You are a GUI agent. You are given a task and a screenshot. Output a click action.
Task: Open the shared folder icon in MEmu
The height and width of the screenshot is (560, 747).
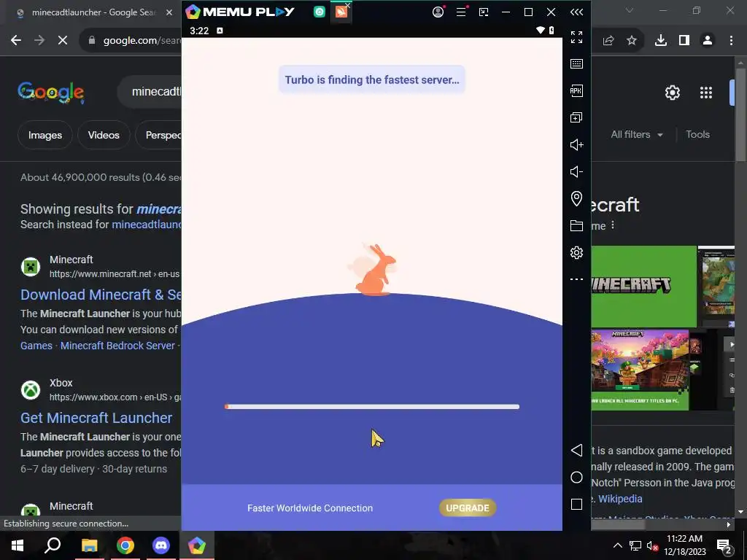[576, 226]
